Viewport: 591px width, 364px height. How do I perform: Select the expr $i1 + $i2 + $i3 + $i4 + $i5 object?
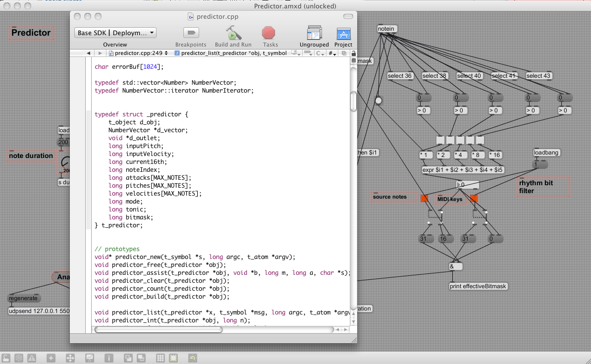[463, 170]
